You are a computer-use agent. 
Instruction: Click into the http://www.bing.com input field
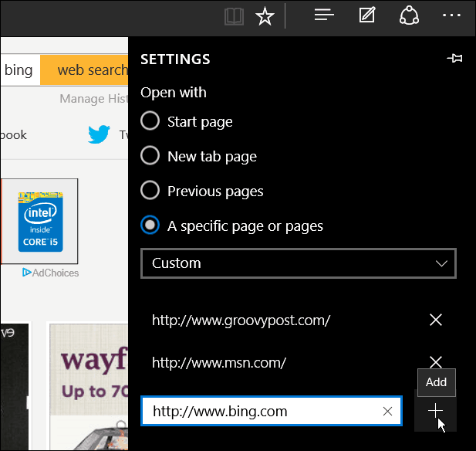coord(272,411)
